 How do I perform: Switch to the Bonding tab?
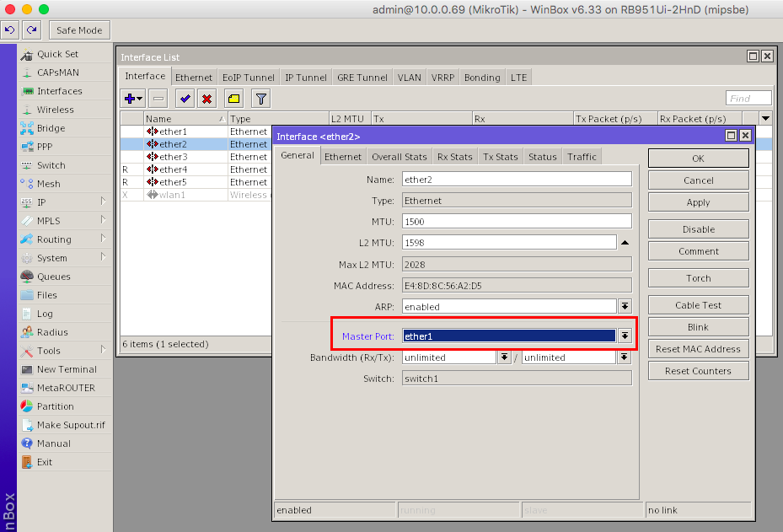482,78
